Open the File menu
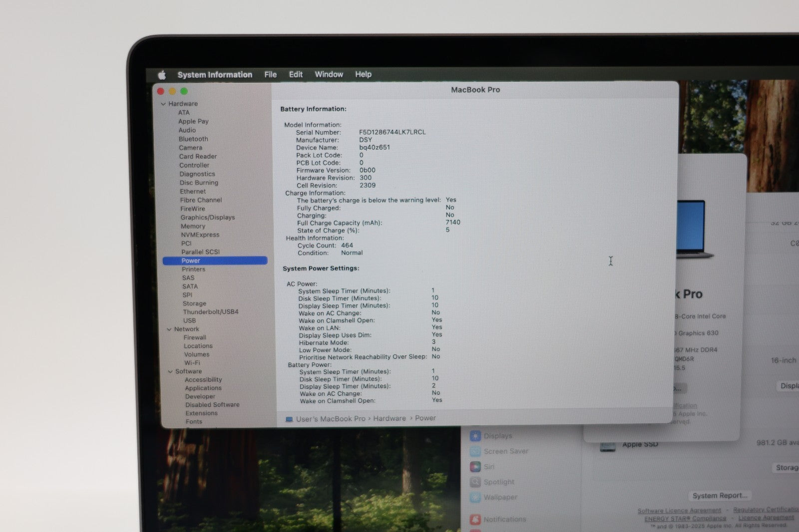799x532 pixels. (x=271, y=74)
